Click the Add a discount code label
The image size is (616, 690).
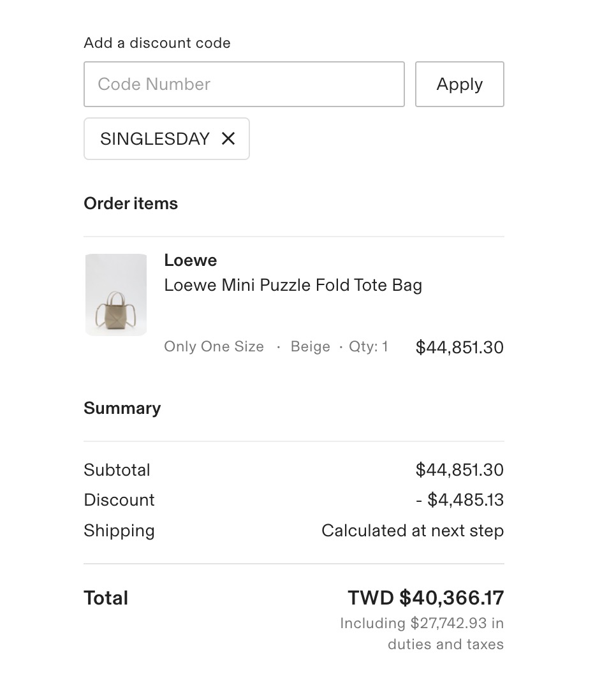tap(157, 43)
